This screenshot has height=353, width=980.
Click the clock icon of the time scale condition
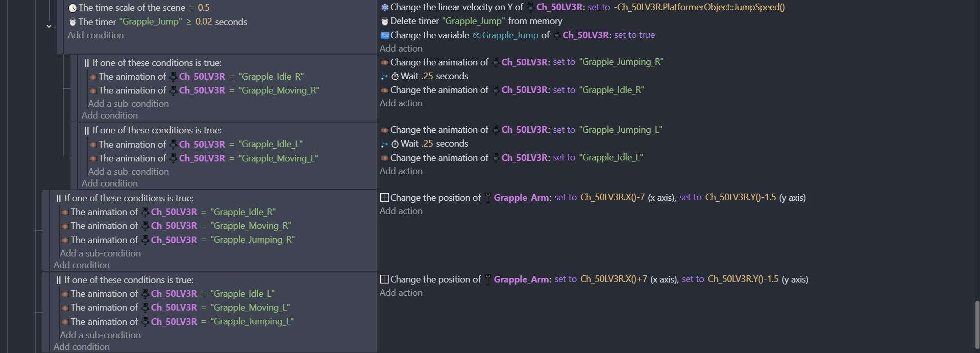(x=72, y=8)
